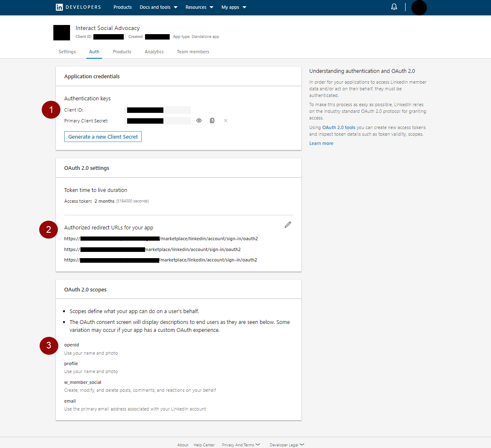Click the Learn more link
The image size is (491, 448).
click(321, 143)
